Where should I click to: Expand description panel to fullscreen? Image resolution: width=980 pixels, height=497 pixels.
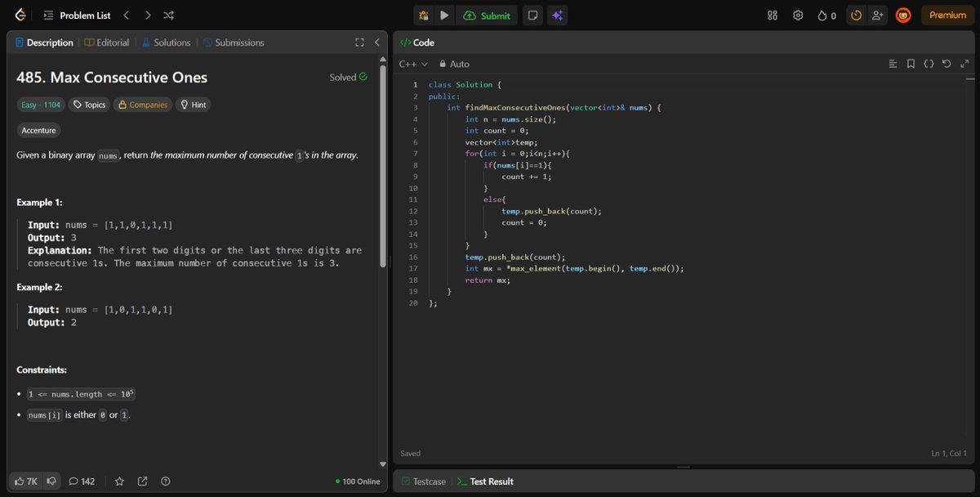click(x=359, y=43)
